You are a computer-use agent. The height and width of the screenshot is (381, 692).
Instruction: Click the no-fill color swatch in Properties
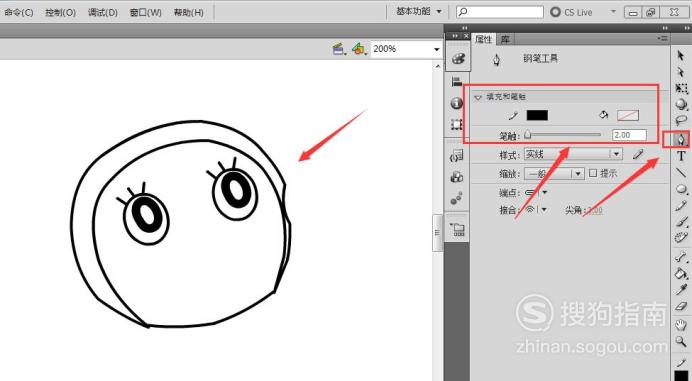(x=628, y=116)
